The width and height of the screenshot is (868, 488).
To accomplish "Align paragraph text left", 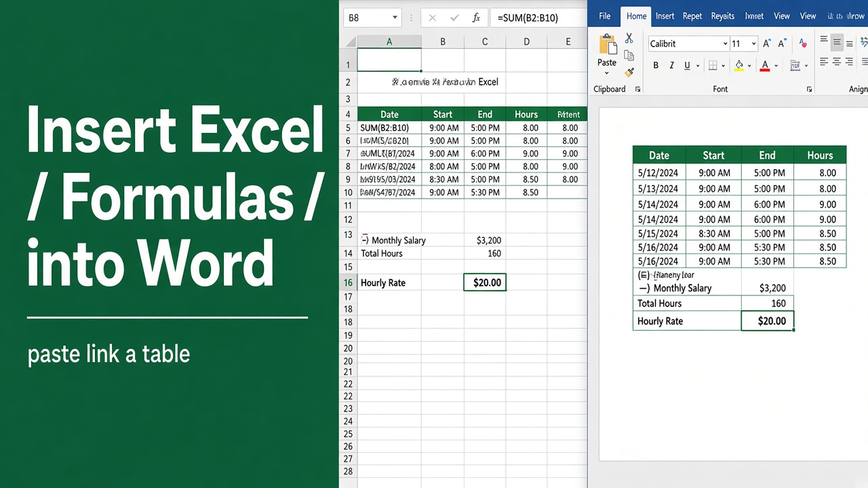I will click(x=824, y=62).
